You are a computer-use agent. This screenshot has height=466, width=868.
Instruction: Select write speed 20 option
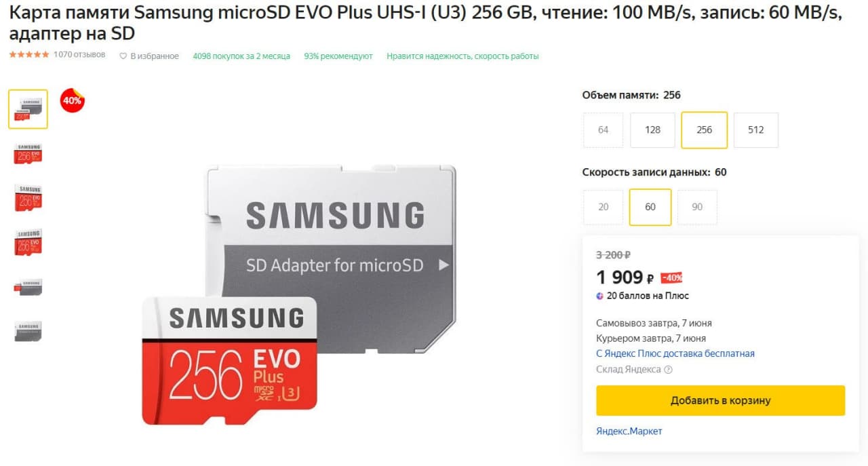point(603,207)
